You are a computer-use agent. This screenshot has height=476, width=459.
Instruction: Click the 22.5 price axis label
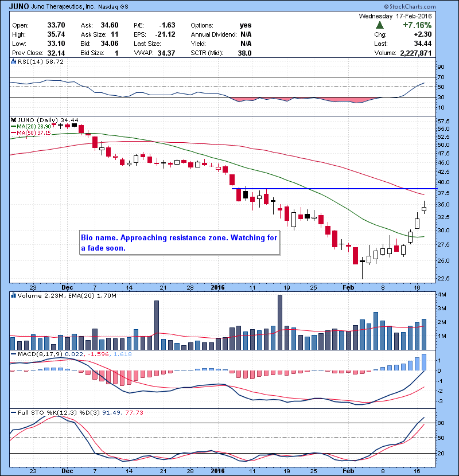(444, 278)
